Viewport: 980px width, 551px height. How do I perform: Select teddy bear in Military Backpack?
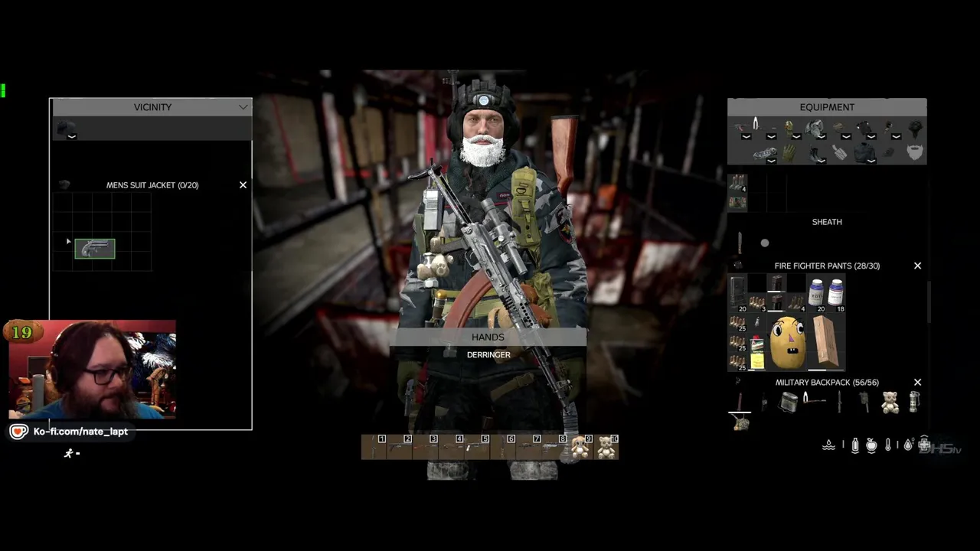[890, 402]
